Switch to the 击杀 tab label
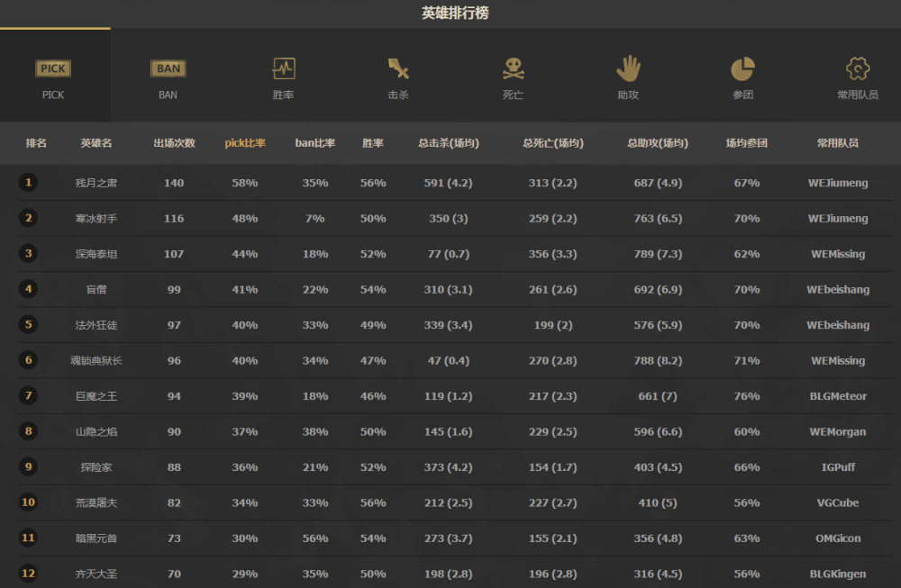The width and height of the screenshot is (901, 588). [398, 95]
